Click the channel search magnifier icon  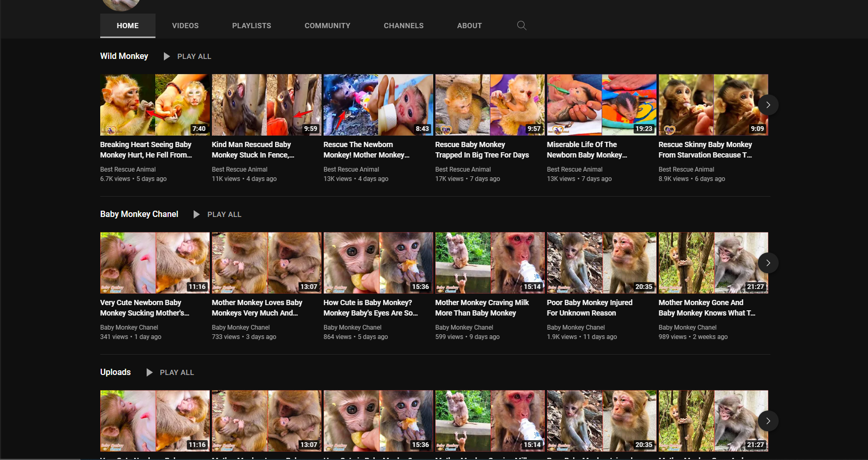[521, 26]
